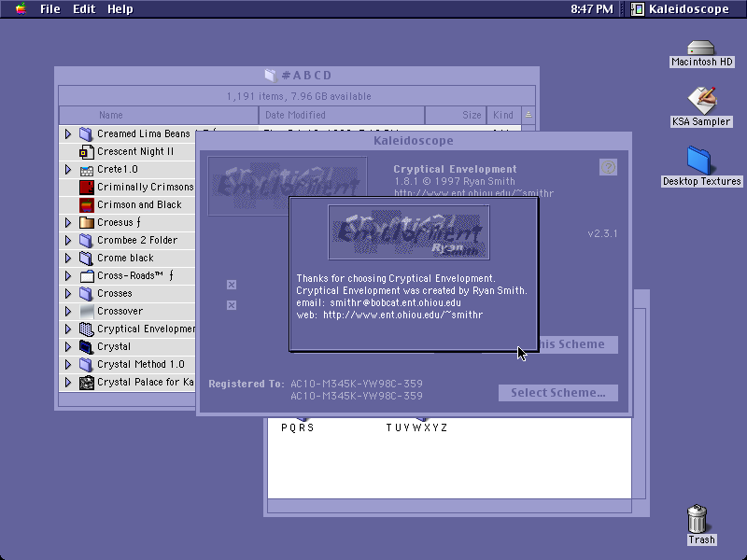Click the Cryptical Envelopment list icon

point(86,329)
